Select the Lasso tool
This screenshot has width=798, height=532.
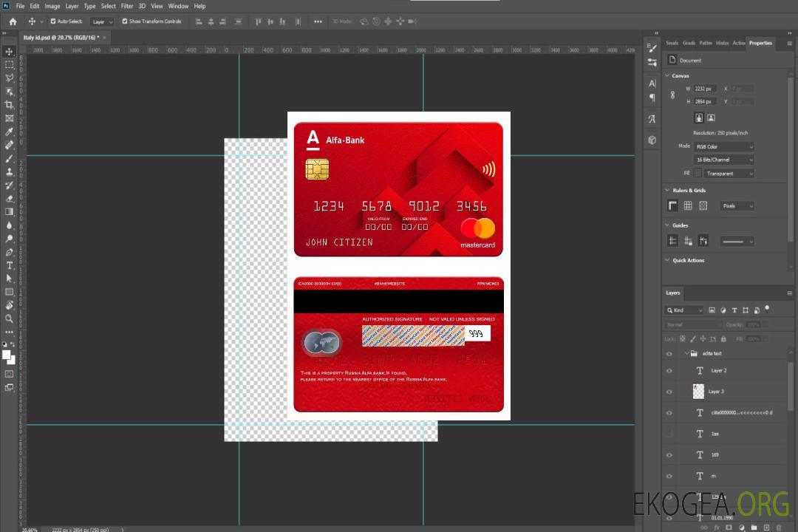[9, 78]
